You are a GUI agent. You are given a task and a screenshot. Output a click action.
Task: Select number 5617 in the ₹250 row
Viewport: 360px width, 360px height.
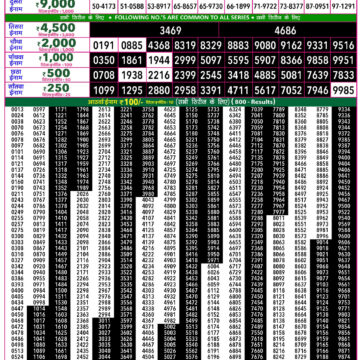[x=265, y=90]
